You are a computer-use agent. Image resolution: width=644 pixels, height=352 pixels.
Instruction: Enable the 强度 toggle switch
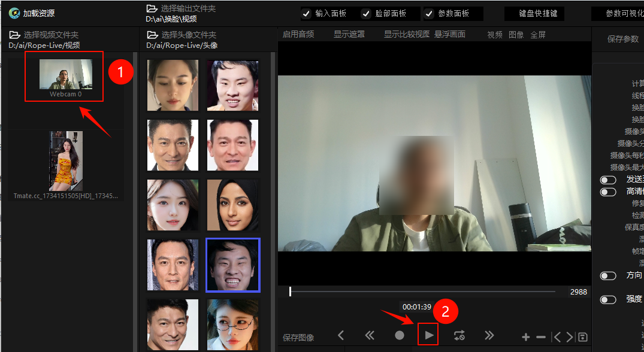click(608, 300)
